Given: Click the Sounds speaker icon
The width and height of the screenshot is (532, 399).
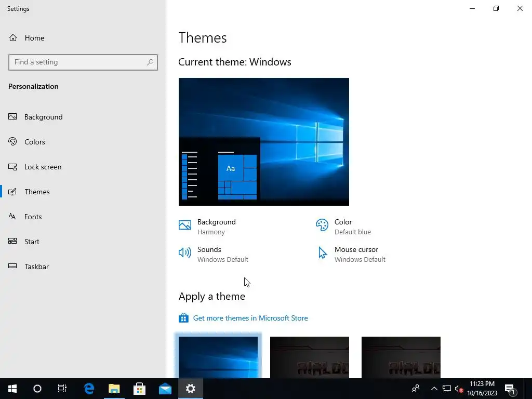Looking at the screenshot, I should (x=185, y=252).
